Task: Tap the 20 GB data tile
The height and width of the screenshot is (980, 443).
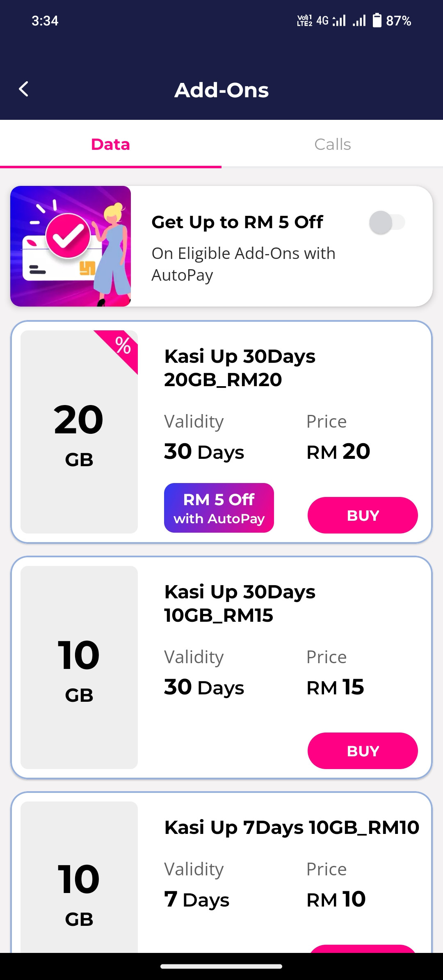Action: (x=79, y=432)
